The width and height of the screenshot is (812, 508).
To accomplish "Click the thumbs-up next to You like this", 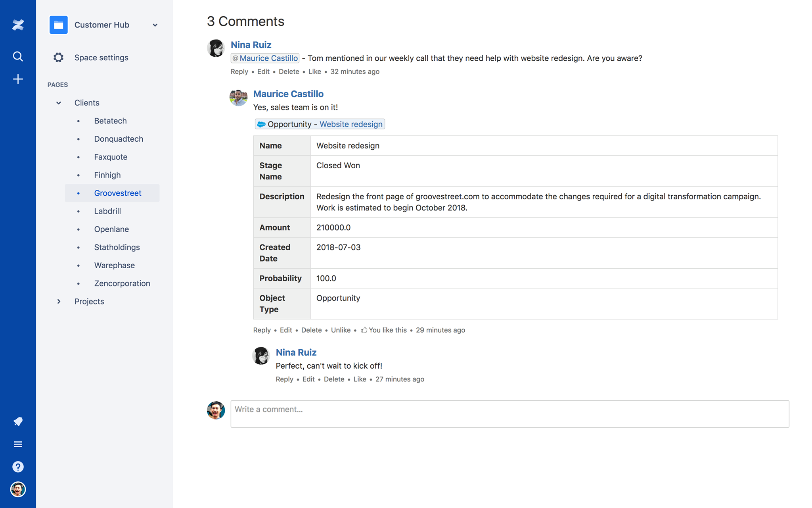I will click(364, 330).
